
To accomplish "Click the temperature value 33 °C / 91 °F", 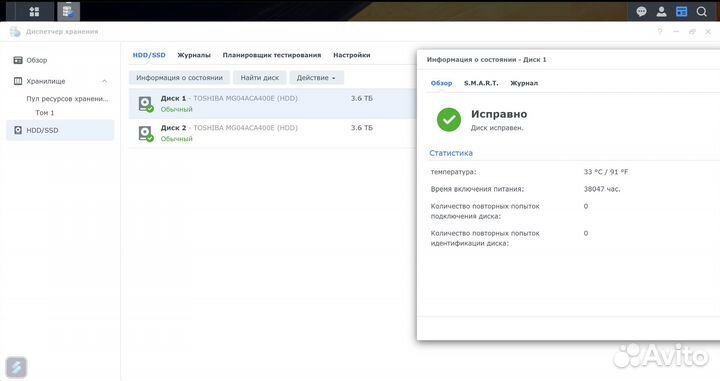I will tap(606, 172).
